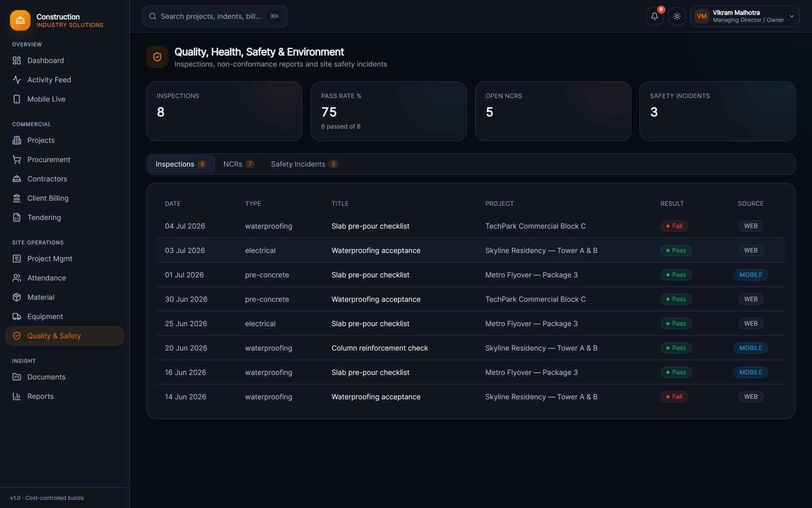
Task: Click the Attendance people icon
Action: point(17,278)
